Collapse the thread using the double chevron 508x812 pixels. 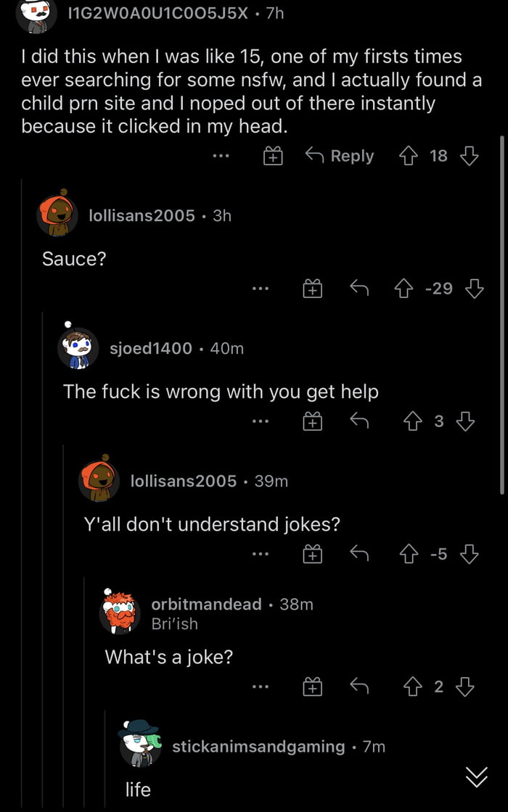point(477,775)
